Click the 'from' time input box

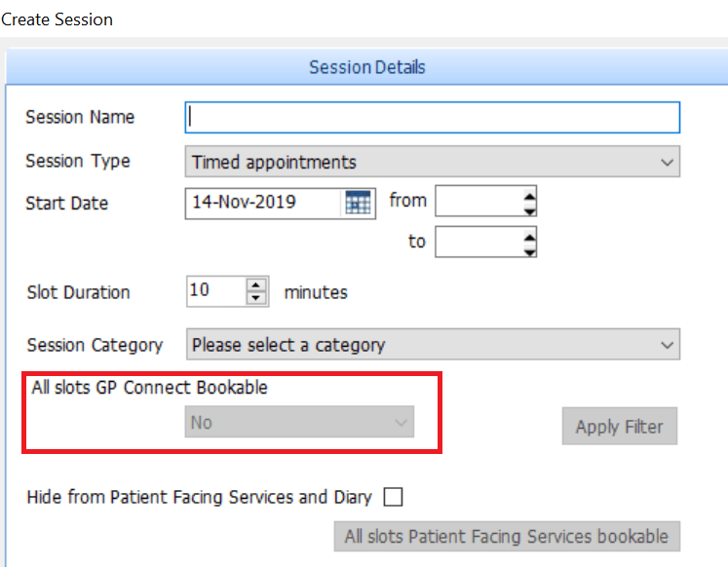click(x=479, y=203)
